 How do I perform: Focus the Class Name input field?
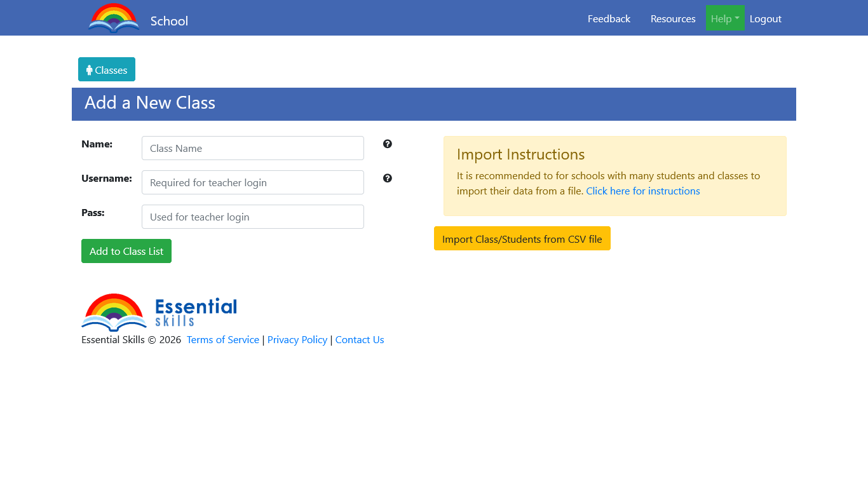point(253,148)
